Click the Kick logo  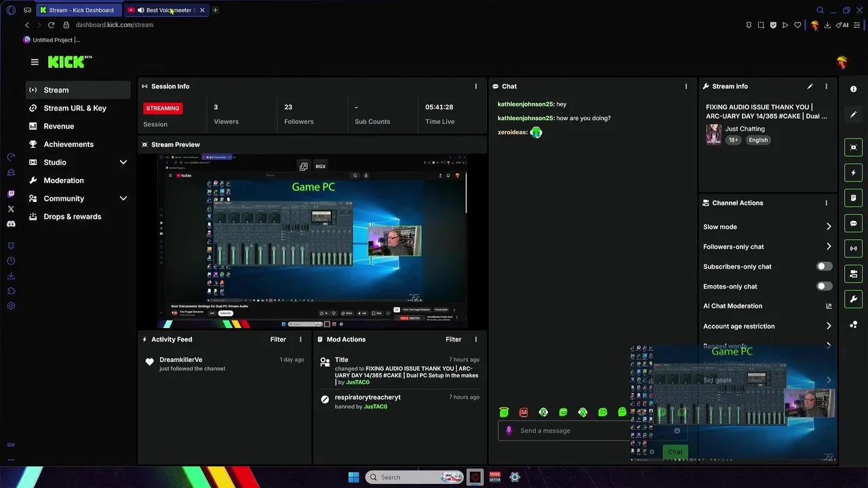[x=70, y=62]
